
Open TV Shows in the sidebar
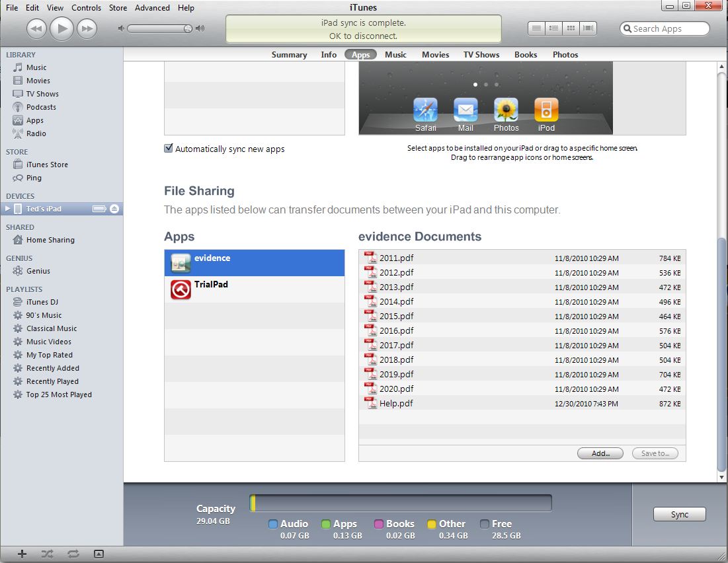click(42, 94)
